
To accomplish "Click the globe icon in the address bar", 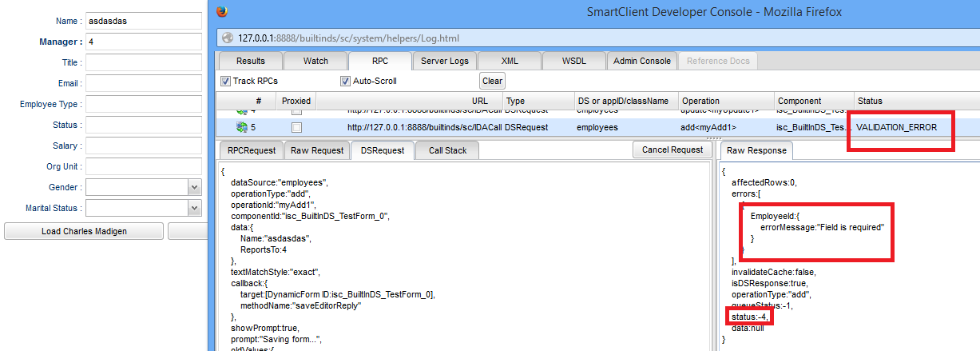I will pyautogui.click(x=226, y=38).
